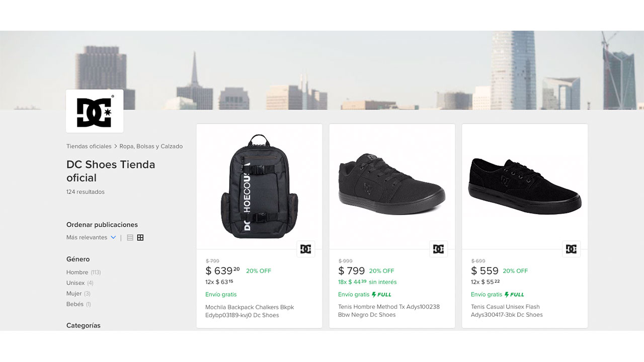This screenshot has height=362, width=644.
Task: Click the DC Shoes store logo
Action: (x=94, y=111)
